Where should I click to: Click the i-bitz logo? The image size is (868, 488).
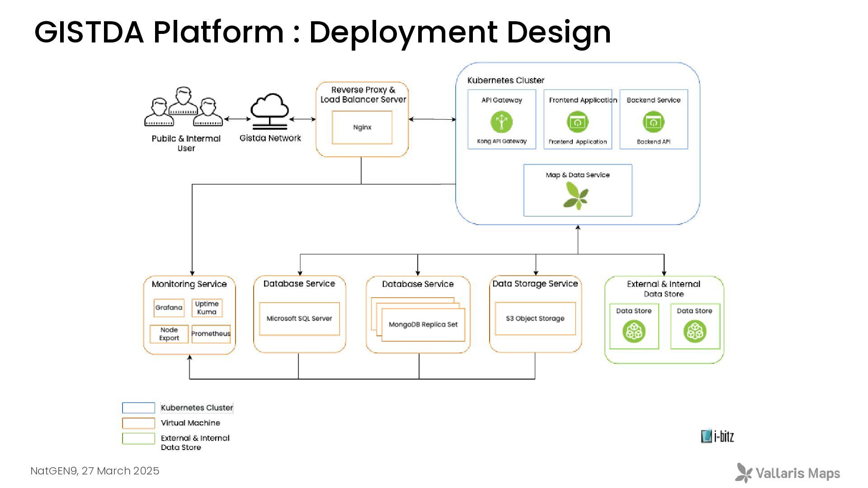point(717,436)
